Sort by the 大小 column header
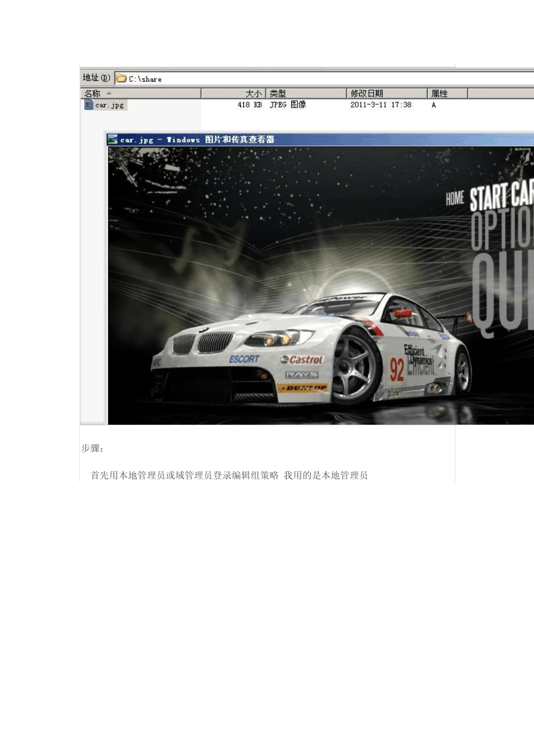Image resolution: width=534 pixels, height=756 pixels. 233,93
